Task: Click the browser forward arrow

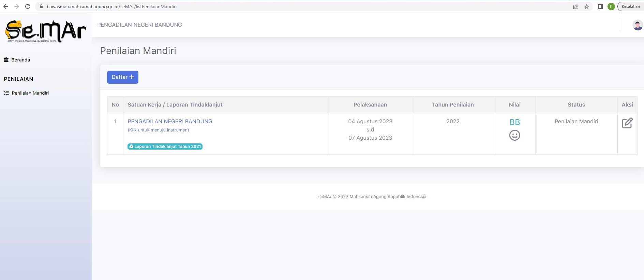Action: (x=17, y=6)
